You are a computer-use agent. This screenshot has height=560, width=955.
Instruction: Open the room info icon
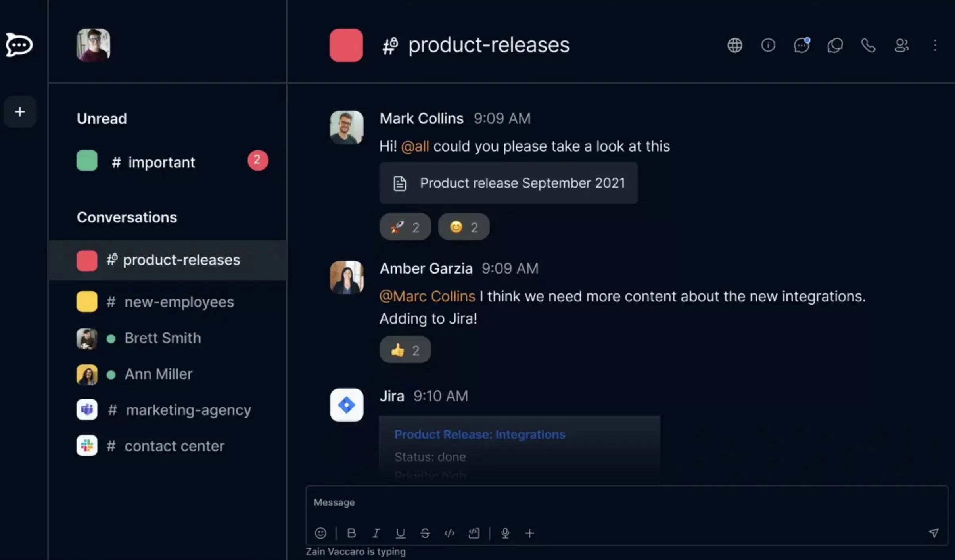pyautogui.click(x=768, y=45)
